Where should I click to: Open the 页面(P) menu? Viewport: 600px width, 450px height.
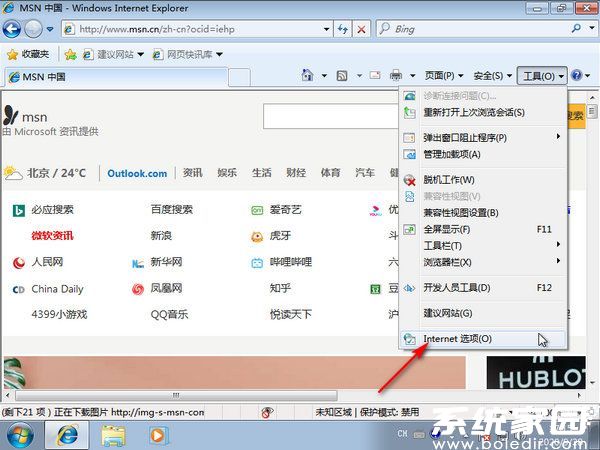click(x=444, y=76)
